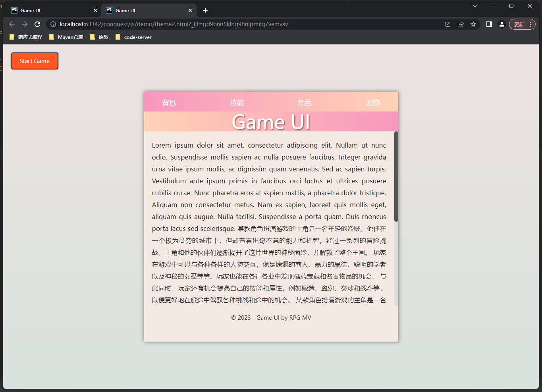This screenshot has height=392, width=542.
Task: Minimize the browser window
Action: (493, 6)
